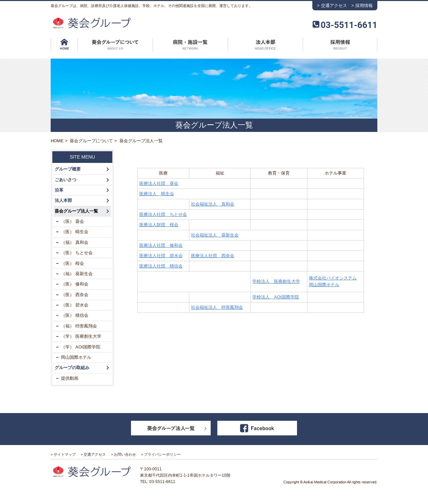
Task: Click the blue sky banner image
Action: coord(214,89)
